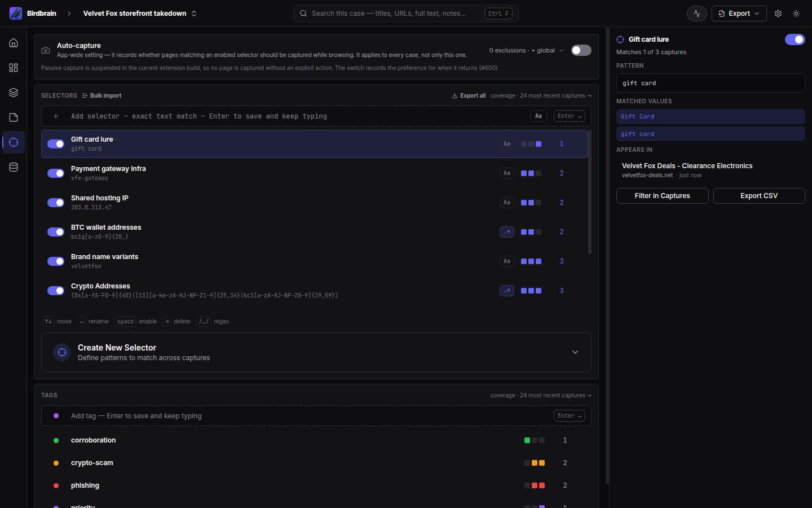
Task: Open the activity pulse icon in header
Action: [x=697, y=14]
